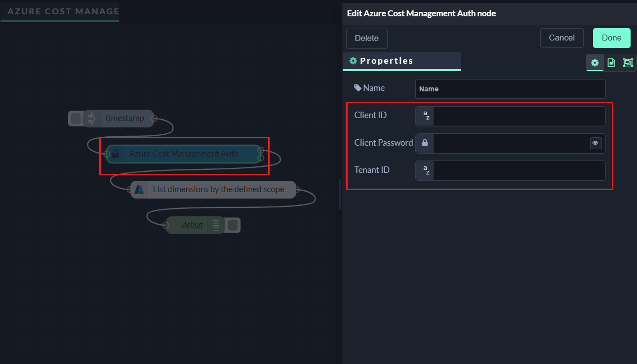
Task: Open the Client ID type selector
Action: point(426,116)
